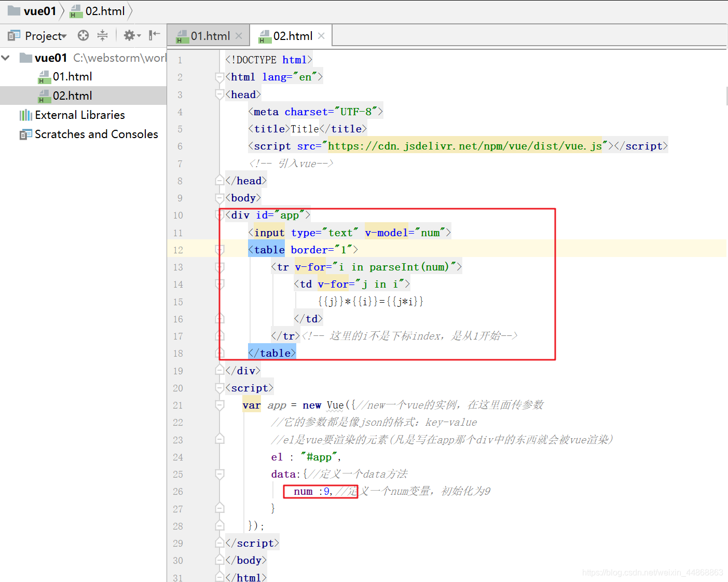Click the vue.js CDN URL in script src
The width and height of the screenshot is (728, 582).
(464, 146)
